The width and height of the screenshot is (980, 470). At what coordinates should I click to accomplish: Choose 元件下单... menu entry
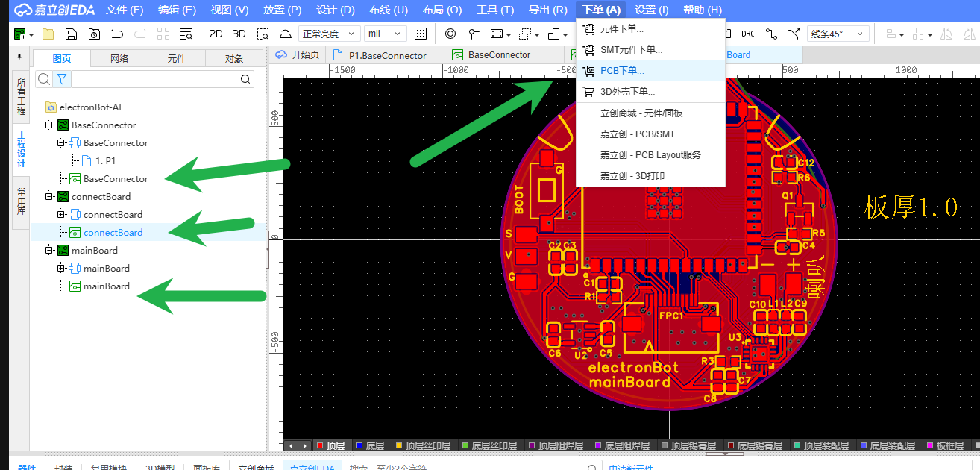click(650, 29)
